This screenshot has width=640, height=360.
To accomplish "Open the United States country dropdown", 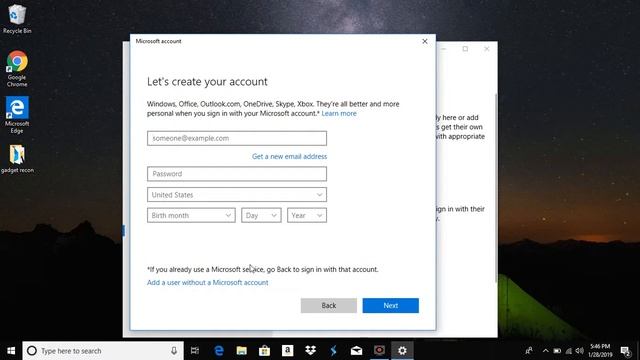I will (237, 195).
